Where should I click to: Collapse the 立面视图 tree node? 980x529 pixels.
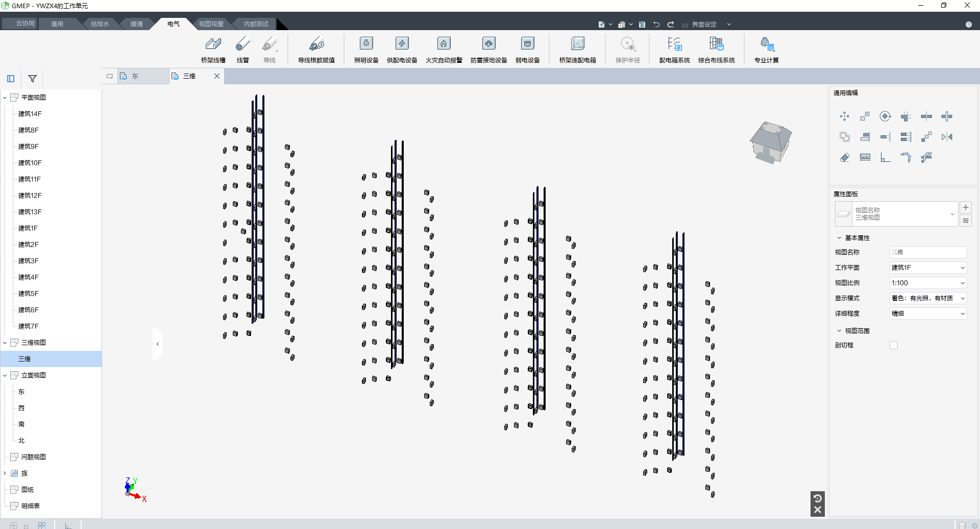tap(5, 375)
